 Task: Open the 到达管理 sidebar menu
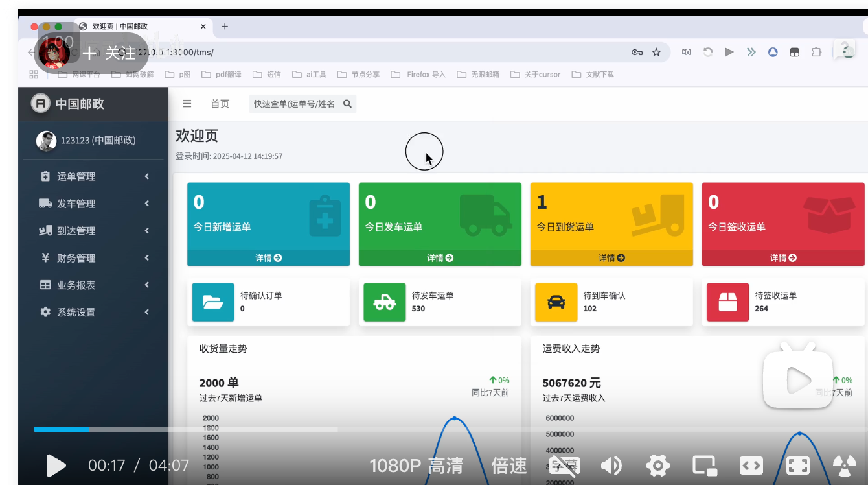[x=93, y=231]
